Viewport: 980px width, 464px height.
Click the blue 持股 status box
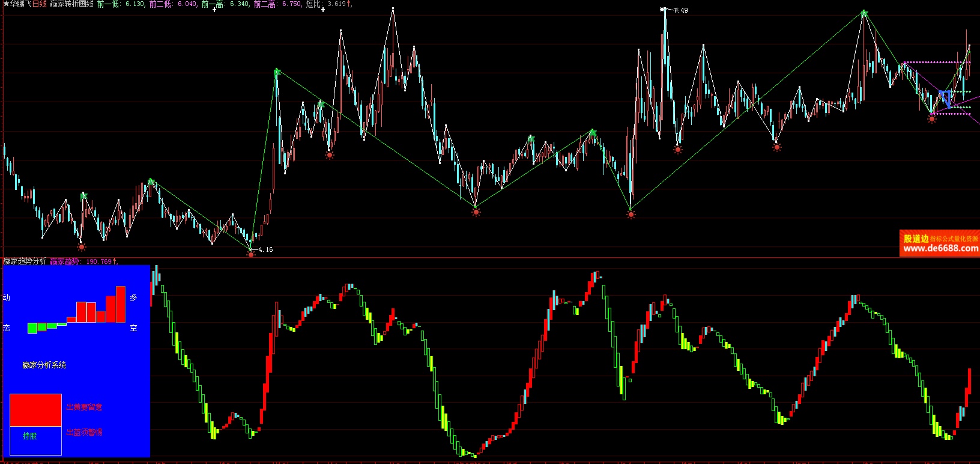[x=35, y=441]
